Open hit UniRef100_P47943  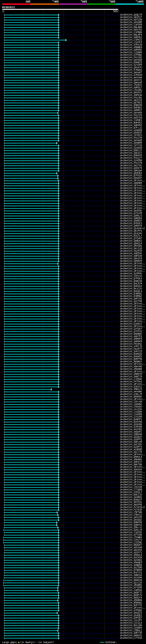click(x=131, y=382)
